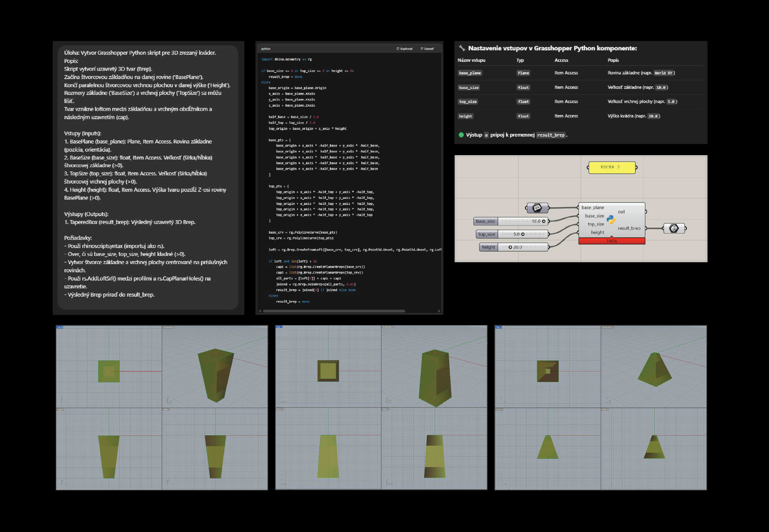Click the green circle next to Výstup
Screen dimensions: 769x532
point(461,135)
